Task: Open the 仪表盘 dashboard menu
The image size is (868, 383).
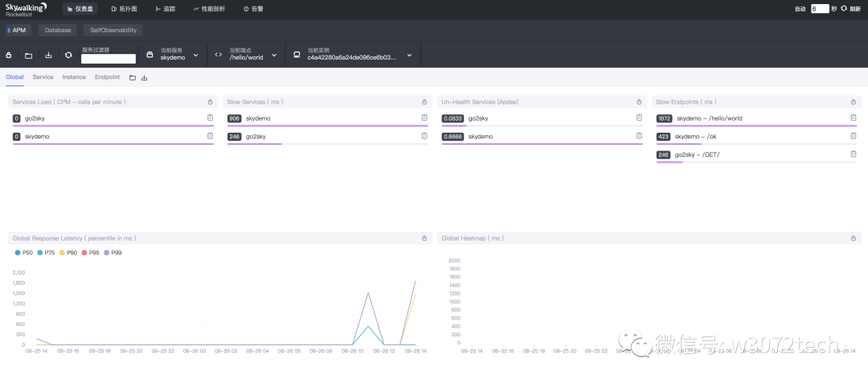Action: [82, 9]
